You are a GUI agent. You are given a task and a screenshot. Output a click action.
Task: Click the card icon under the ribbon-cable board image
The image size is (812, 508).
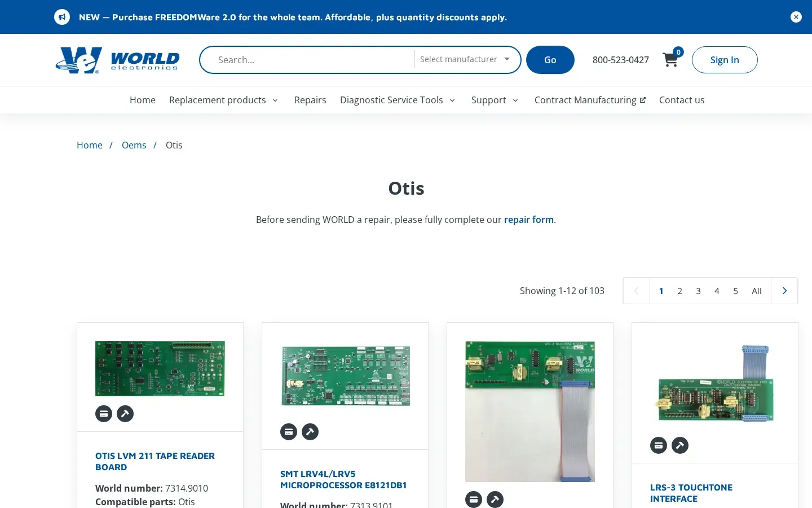[474, 500]
